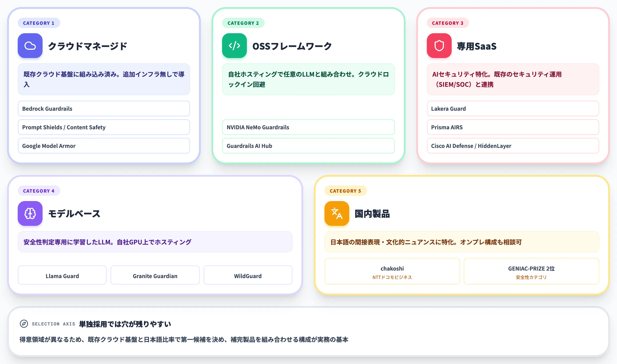This screenshot has width=617, height=364.
Task: Click the 専用SaaS heading
Action: 476,46
